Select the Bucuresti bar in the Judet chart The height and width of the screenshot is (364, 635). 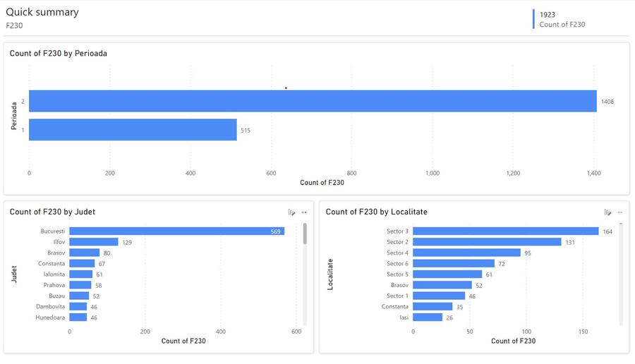pos(177,231)
